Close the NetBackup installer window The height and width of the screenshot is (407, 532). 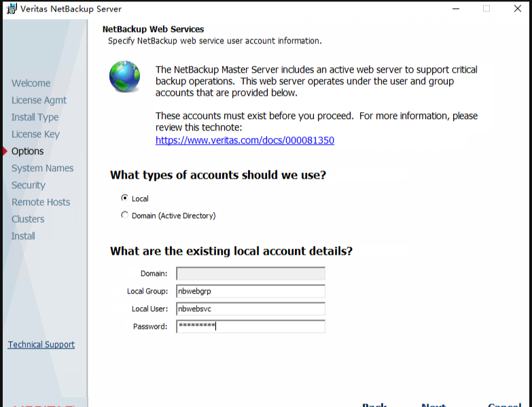coord(518,9)
